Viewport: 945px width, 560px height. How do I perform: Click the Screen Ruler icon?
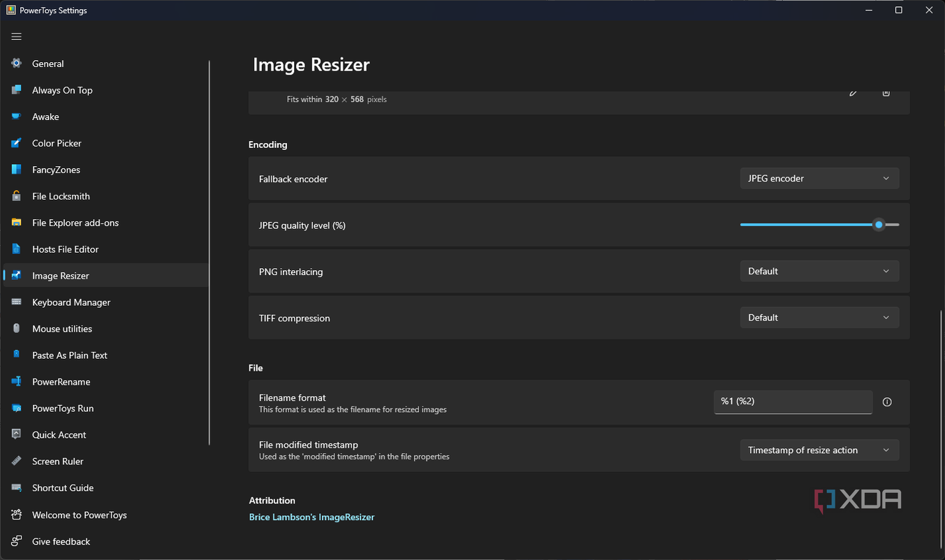click(17, 462)
